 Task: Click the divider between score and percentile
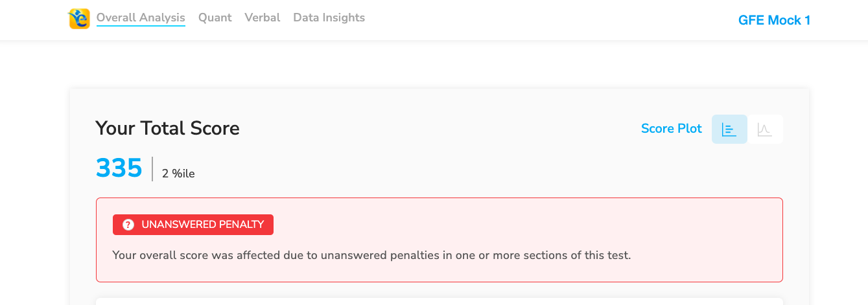pyautogui.click(x=152, y=168)
